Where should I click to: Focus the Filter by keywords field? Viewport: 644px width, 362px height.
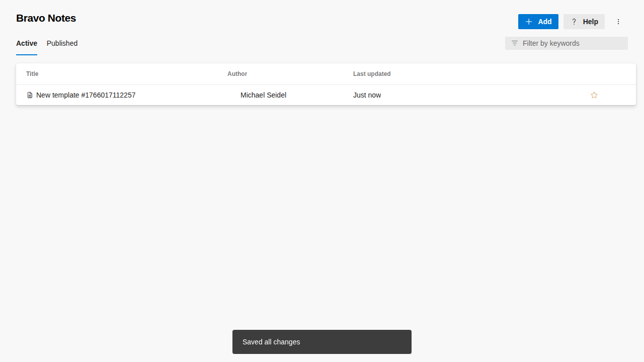[x=571, y=43]
